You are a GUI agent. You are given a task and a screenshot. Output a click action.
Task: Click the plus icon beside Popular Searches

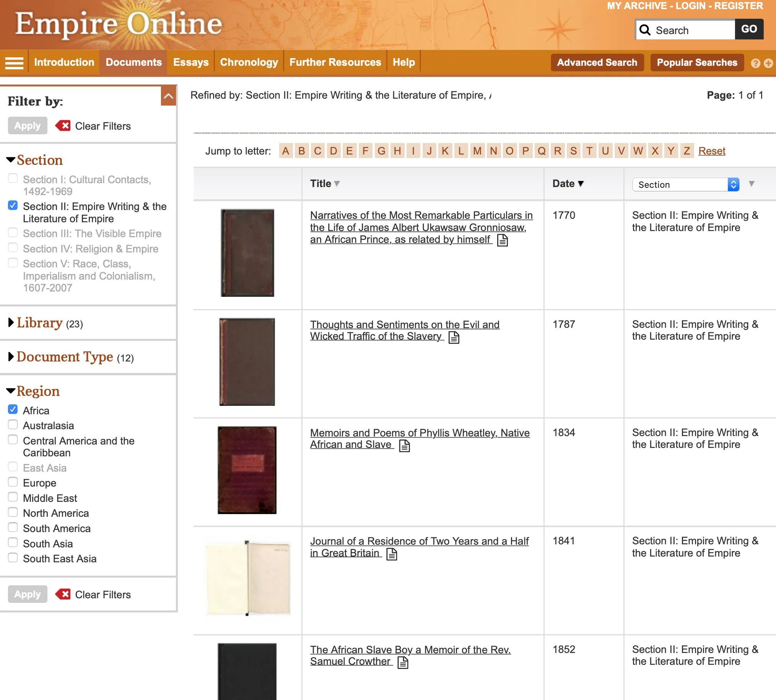tap(768, 63)
